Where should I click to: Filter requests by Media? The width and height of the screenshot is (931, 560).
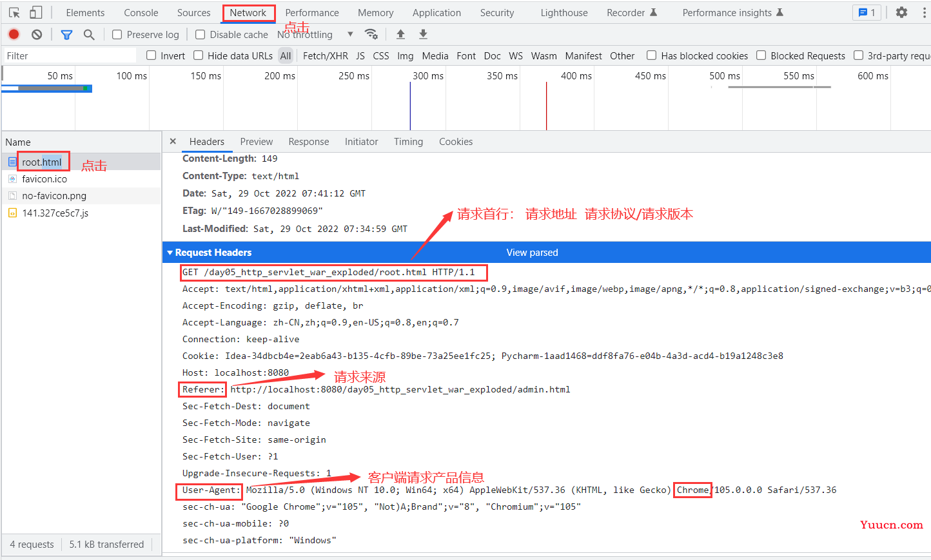[x=435, y=55]
